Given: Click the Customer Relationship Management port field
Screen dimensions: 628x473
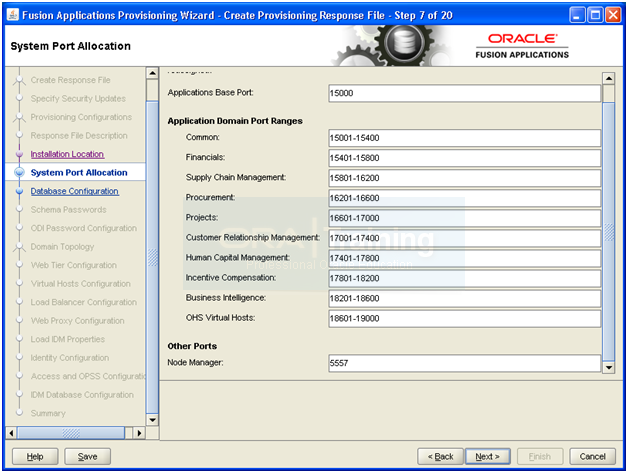Looking at the screenshot, I should 464,238.
